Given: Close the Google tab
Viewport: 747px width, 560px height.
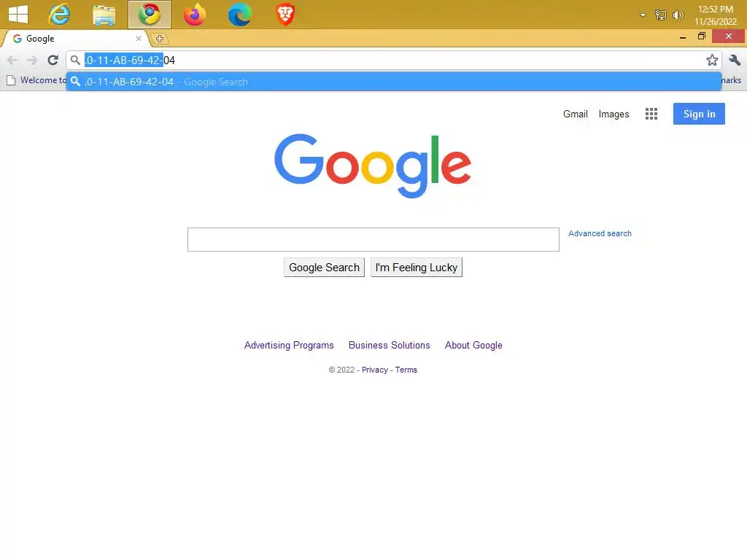Looking at the screenshot, I should pos(138,39).
